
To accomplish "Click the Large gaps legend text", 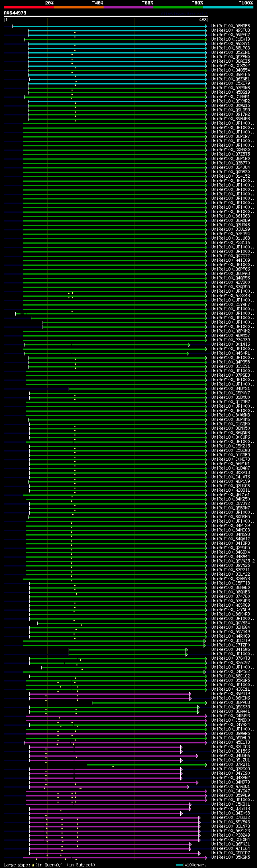I will coord(49,865).
